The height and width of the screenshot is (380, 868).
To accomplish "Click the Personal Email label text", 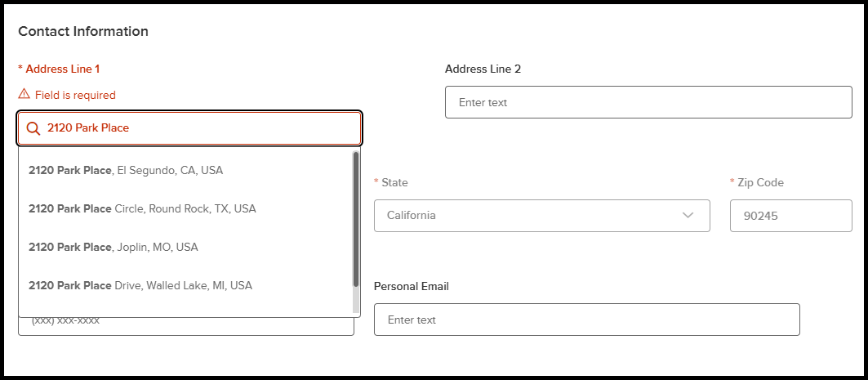I will tap(412, 286).
